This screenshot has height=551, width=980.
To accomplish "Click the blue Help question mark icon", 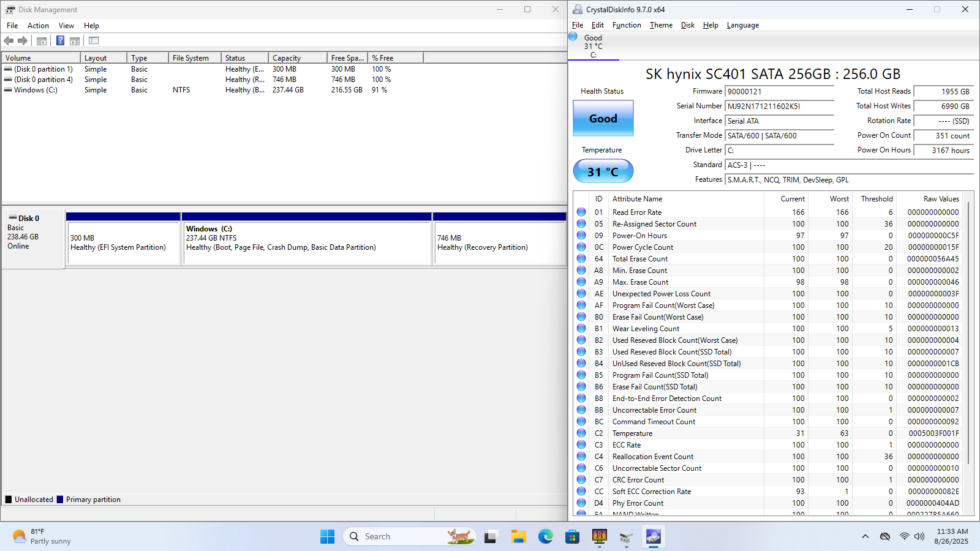I will (60, 40).
